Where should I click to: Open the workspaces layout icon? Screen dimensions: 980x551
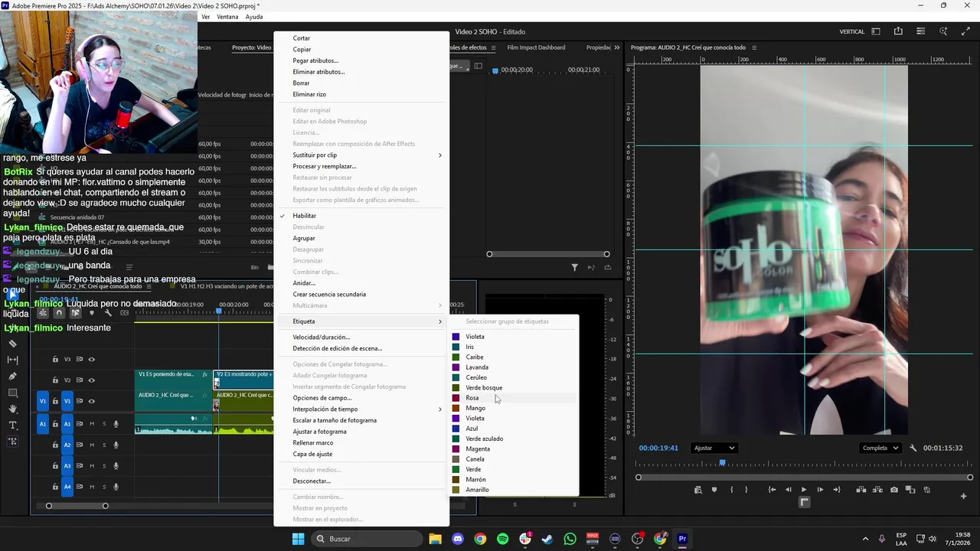[876, 31]
